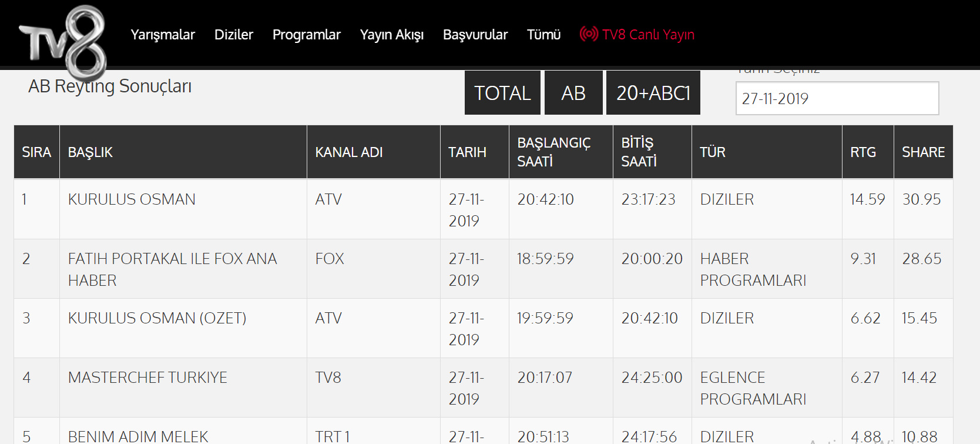Click the KANAL ADI column header
The image size is (980, 444).
click(349, 152)
